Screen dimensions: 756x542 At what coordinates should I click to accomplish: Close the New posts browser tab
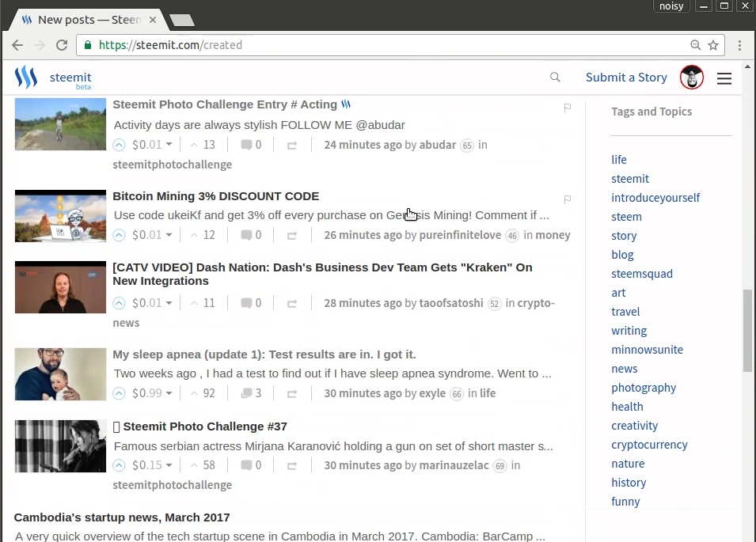[x=152, y=20]
